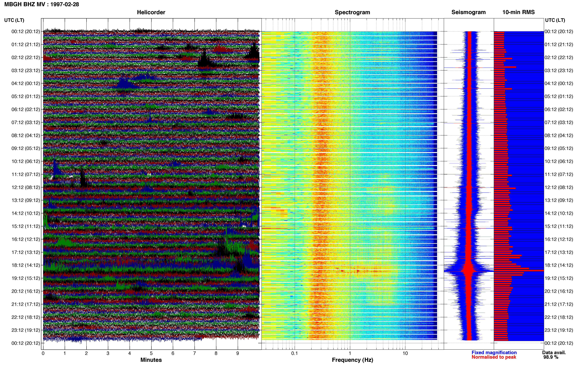Click the minute tick label '0' under helicorder
The height and width of the screenshot is (368, 588).
coord(43,353)
